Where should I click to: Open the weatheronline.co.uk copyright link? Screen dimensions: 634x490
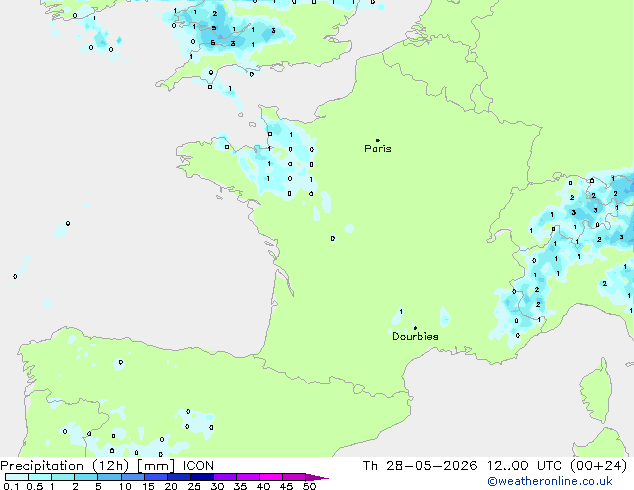[549, 481]
